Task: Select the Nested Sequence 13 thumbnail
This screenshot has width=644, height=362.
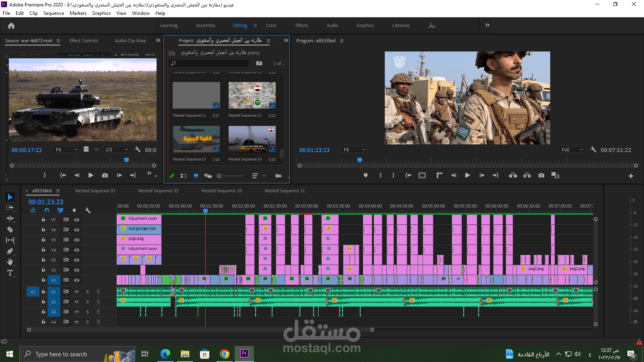Action: click(x=196, y=139)
